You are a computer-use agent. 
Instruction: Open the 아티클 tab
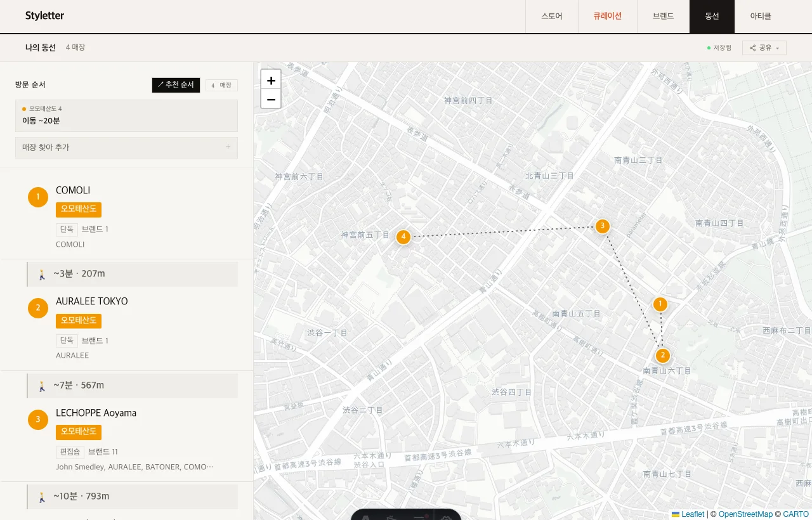(x=761, y=16)
